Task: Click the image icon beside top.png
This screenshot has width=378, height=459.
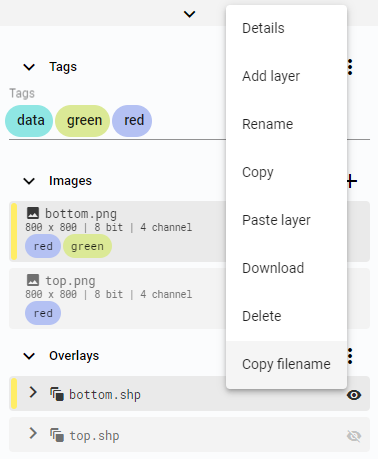Action: [x=33, y=280]
